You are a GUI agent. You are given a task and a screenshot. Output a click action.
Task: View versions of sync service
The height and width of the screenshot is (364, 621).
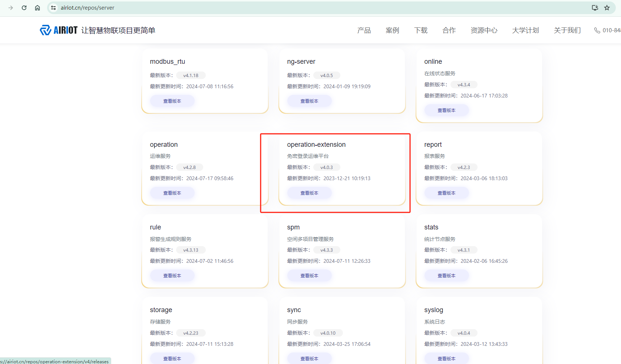[310, 358]
